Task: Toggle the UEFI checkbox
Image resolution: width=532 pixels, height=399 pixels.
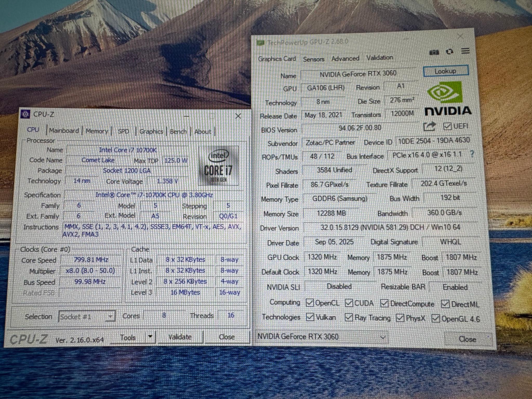Action: [447, 127]
